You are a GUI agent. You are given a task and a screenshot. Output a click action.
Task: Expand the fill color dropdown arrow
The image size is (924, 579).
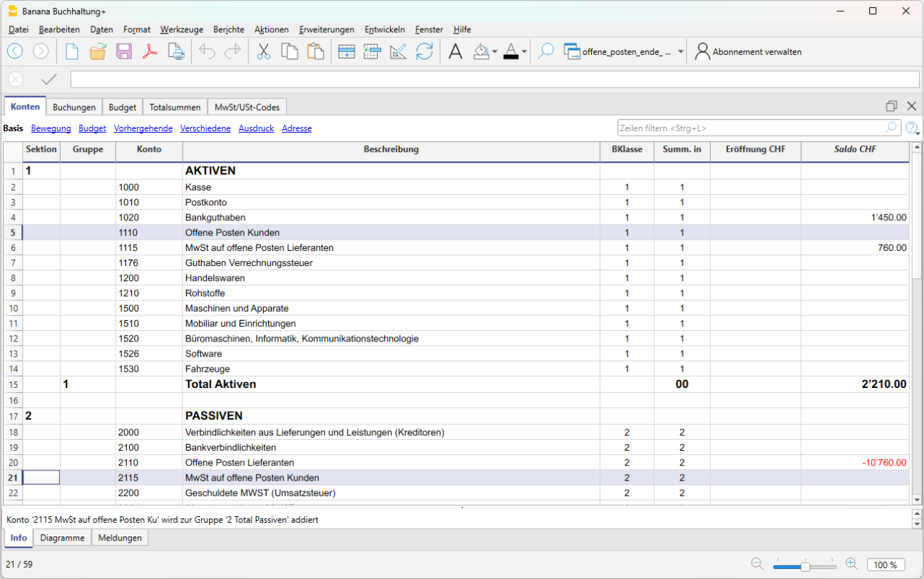click(495, 52)
